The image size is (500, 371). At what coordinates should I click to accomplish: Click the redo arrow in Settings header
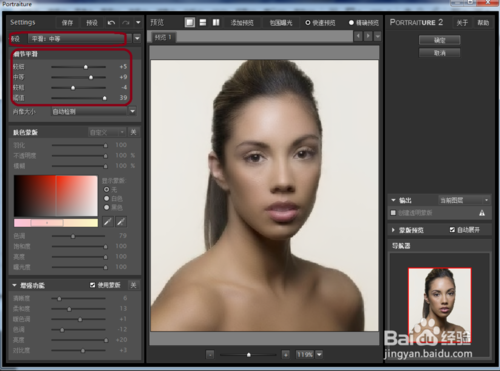[126, 23]
